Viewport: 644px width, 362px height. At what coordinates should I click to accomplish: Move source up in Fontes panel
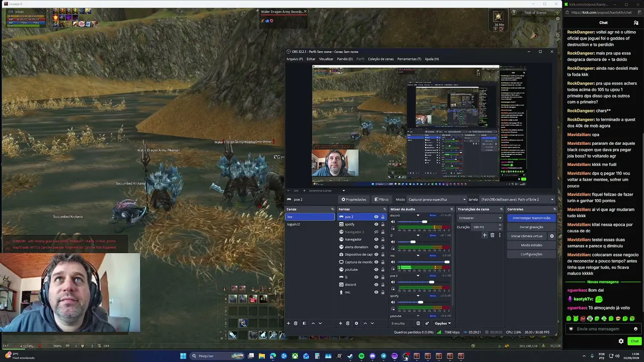[365, 323]
